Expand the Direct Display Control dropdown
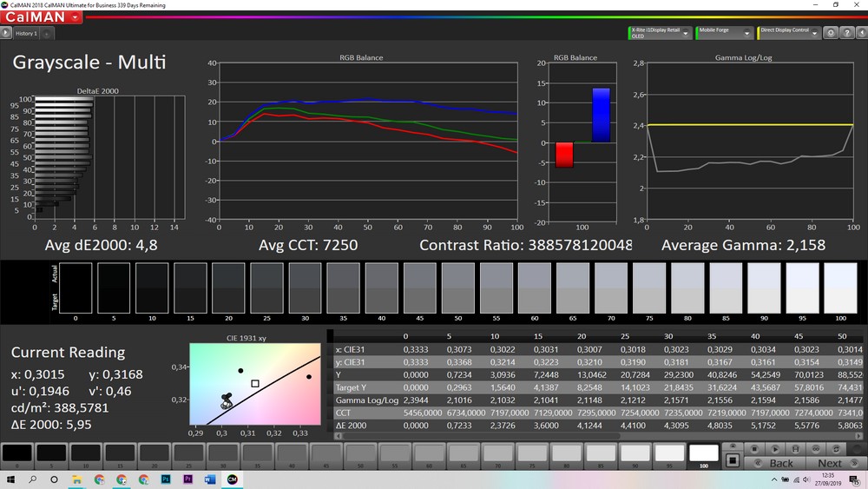The image size is (868, 489). 815,33
